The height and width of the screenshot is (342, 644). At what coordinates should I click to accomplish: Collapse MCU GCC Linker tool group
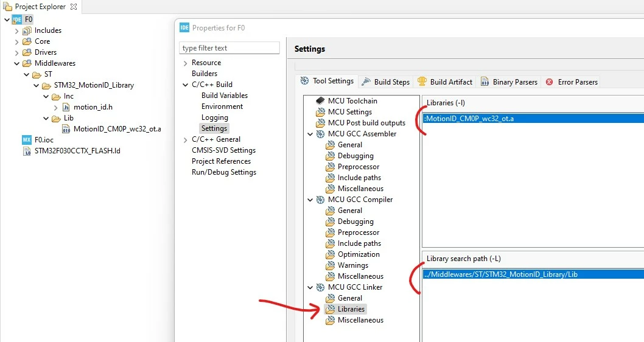(x=310, y=287)
